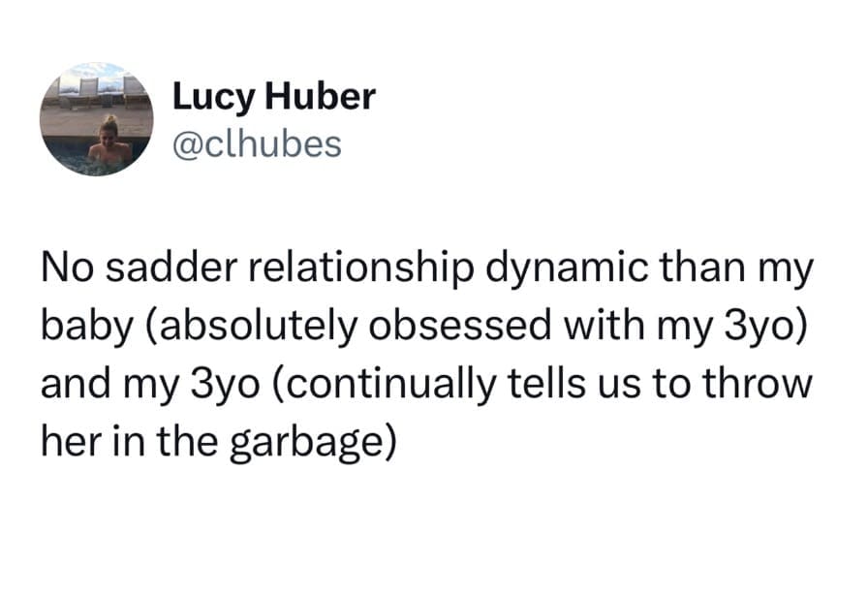This screenshot has height=597, width=868.
Task: Click the word "Lucy" in the display name
Action: pos(204,96)
